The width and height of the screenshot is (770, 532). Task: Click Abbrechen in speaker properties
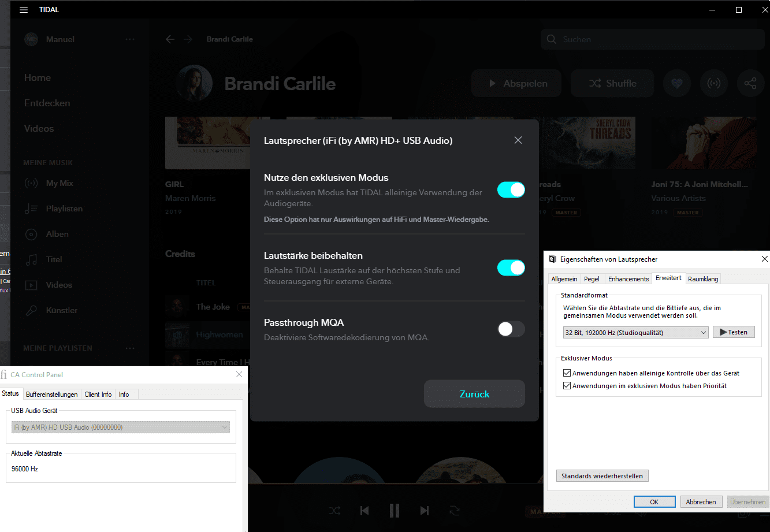pyautogui.click(x=701, y=502)
